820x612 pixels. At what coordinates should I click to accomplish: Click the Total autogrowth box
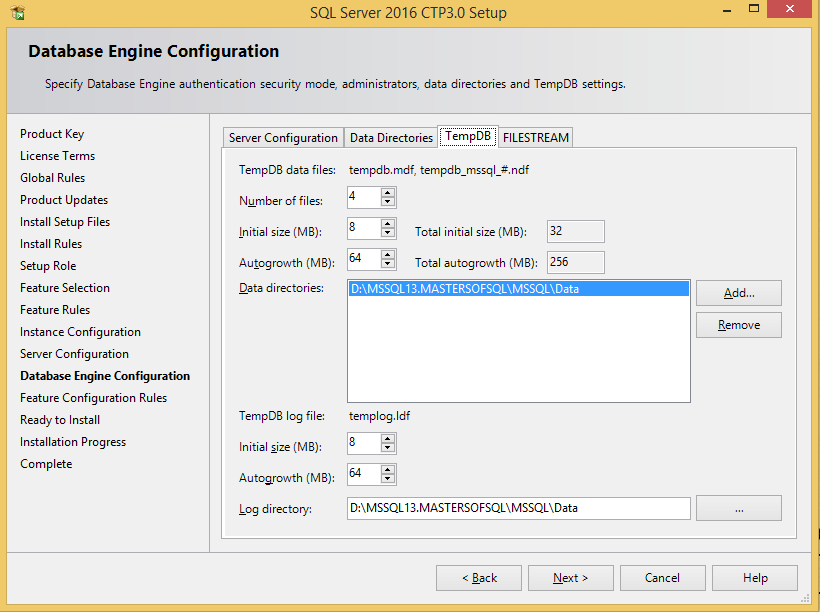[576, 262]
